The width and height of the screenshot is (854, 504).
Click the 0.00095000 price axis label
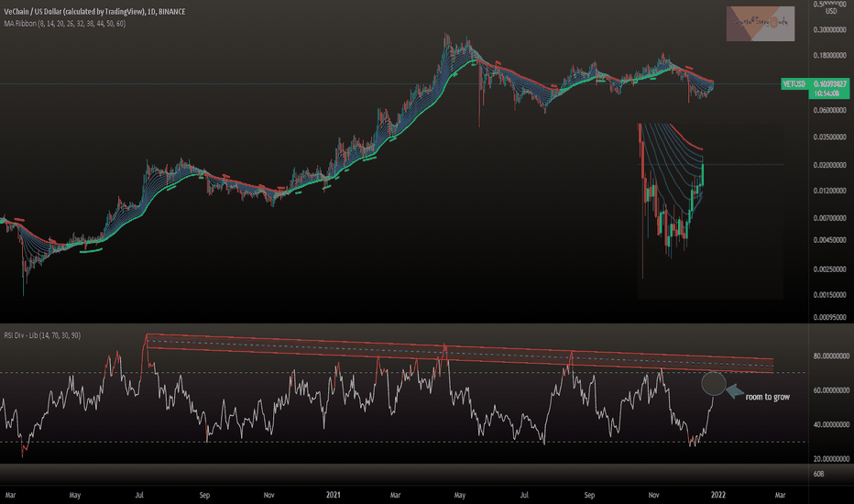[x=829, y=317]
